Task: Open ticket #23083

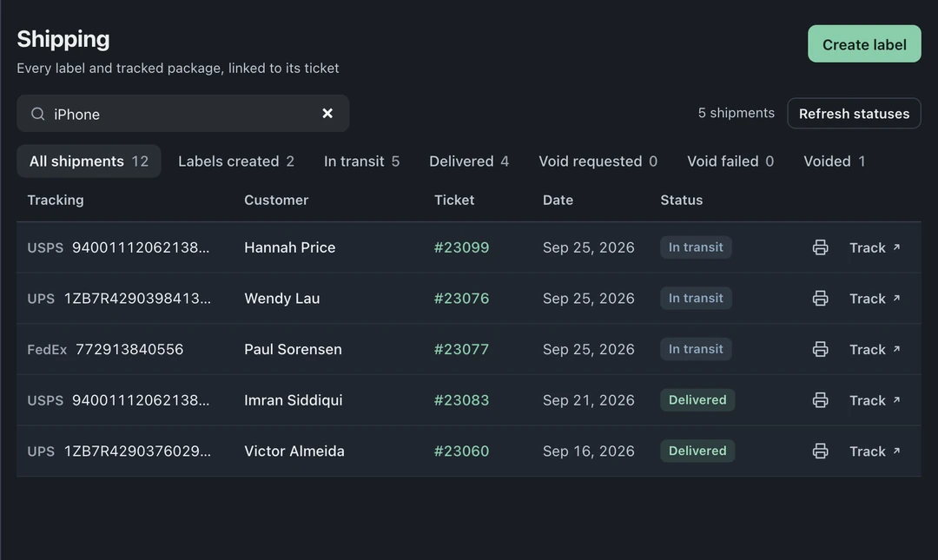Action: (x=461, y=400)
